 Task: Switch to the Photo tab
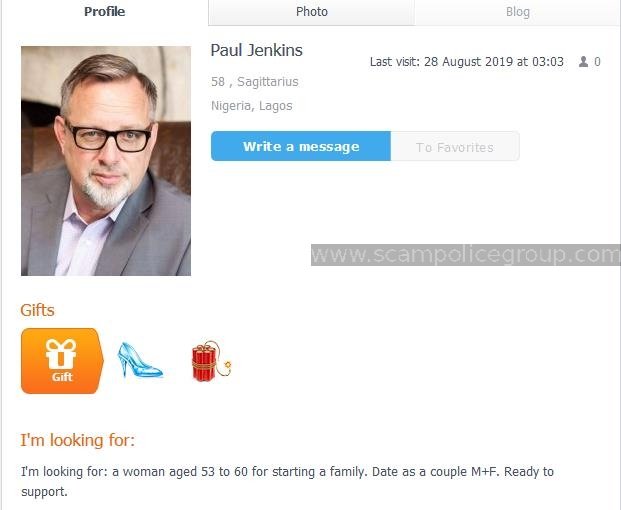(x=312, y=12)
